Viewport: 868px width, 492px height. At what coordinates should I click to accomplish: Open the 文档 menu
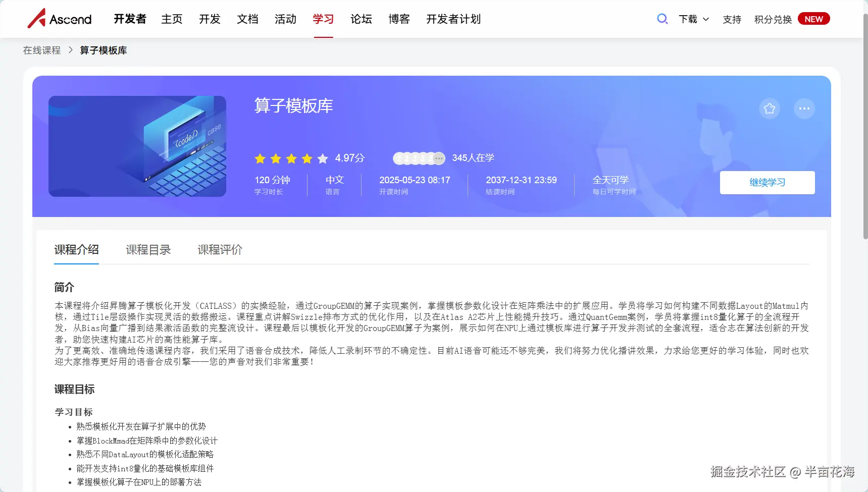click(x=247, y=19)
